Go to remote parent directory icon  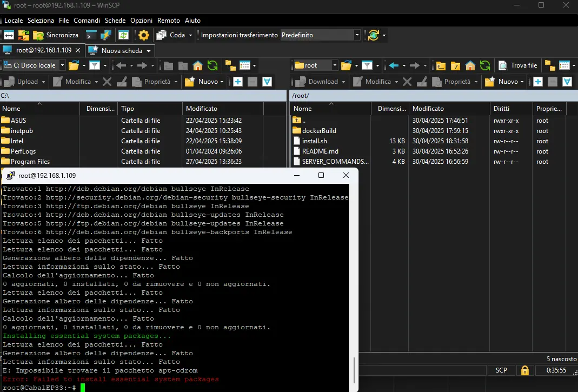[x=441, y=65]
